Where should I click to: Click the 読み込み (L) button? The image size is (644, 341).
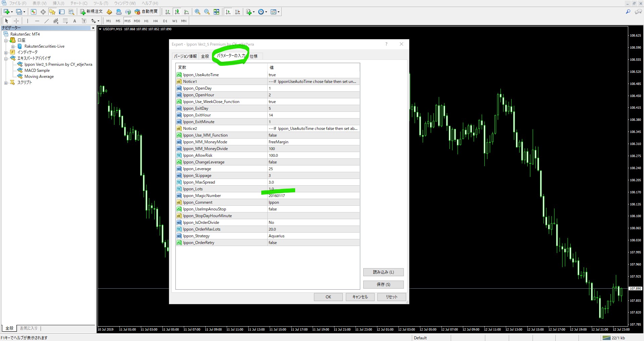coord(383,272)
